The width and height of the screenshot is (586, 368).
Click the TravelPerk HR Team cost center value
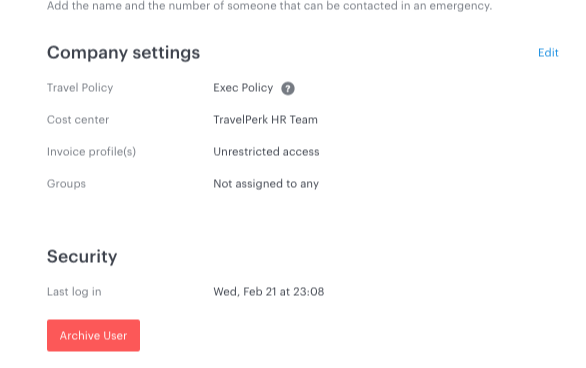coord(265,120)
